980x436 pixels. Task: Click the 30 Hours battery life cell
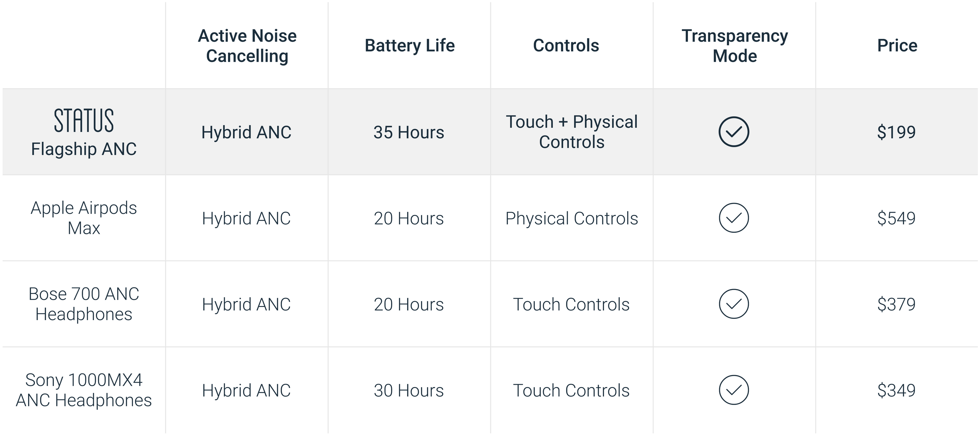coord(409,390)
